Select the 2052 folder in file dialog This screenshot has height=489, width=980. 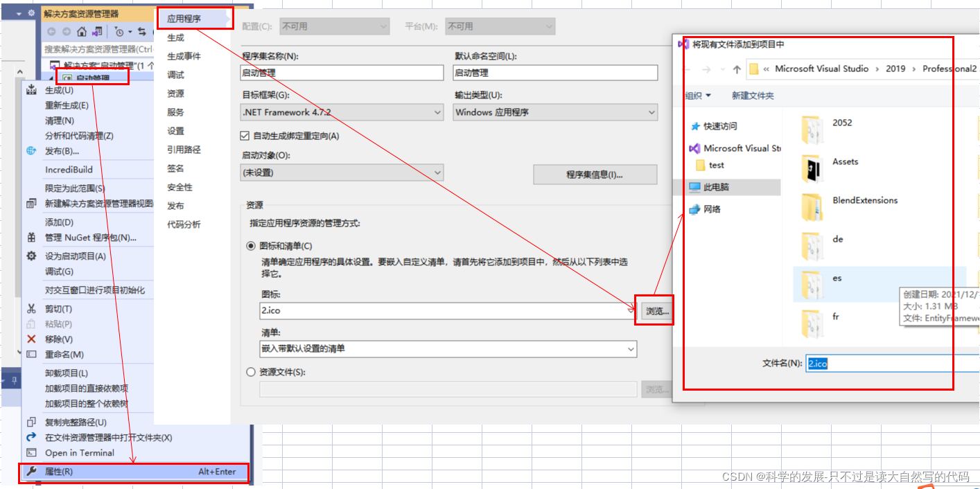click(827, 129)
